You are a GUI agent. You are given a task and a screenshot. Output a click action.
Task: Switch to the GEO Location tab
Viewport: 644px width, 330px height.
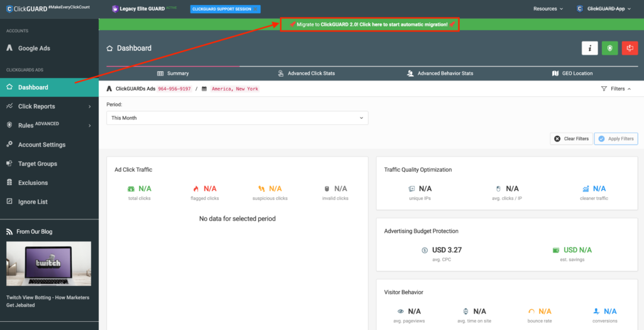coord(572,74)
